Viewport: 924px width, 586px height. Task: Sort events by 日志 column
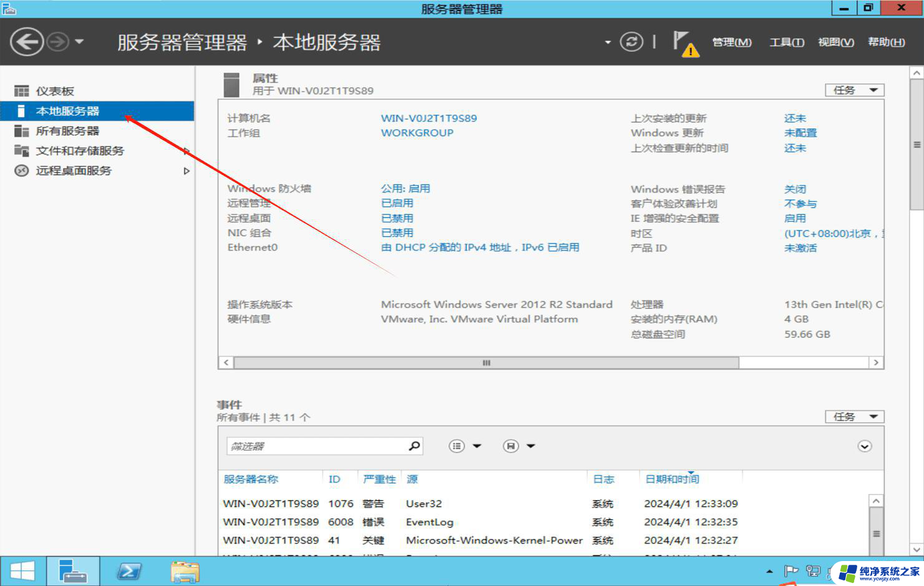[603, 479]
